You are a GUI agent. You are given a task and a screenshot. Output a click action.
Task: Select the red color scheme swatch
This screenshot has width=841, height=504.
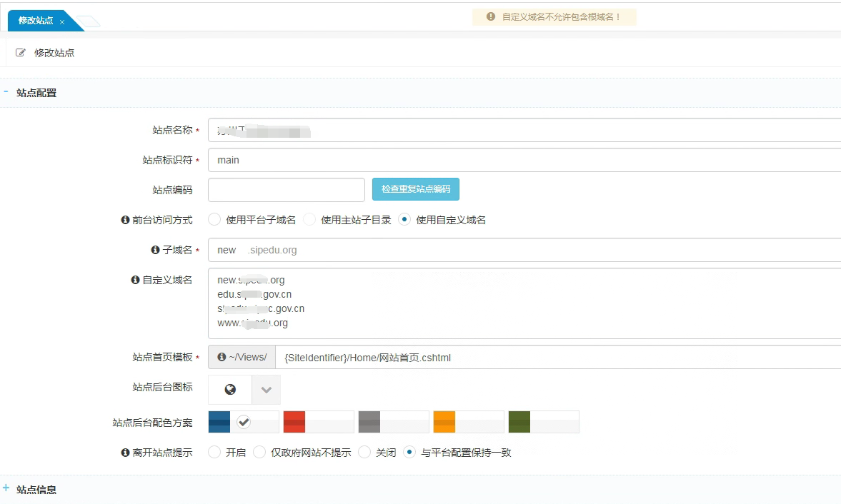[294, 422]
